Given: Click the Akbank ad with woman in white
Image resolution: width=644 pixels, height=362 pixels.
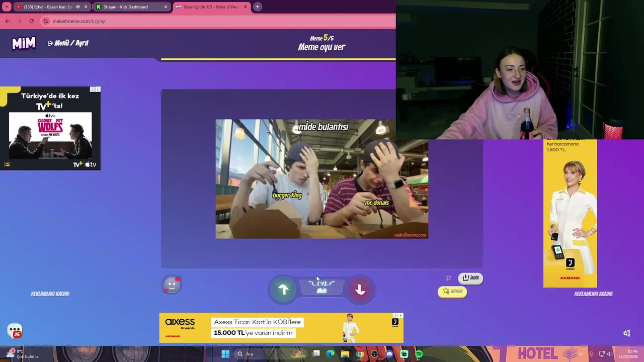Looking at the screenshot, I should [x=570, y=214].
